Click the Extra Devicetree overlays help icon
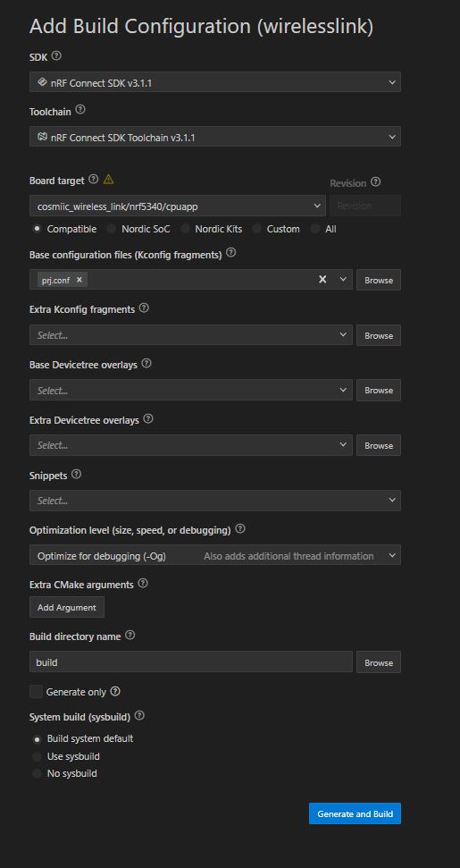 pos(148,419)
